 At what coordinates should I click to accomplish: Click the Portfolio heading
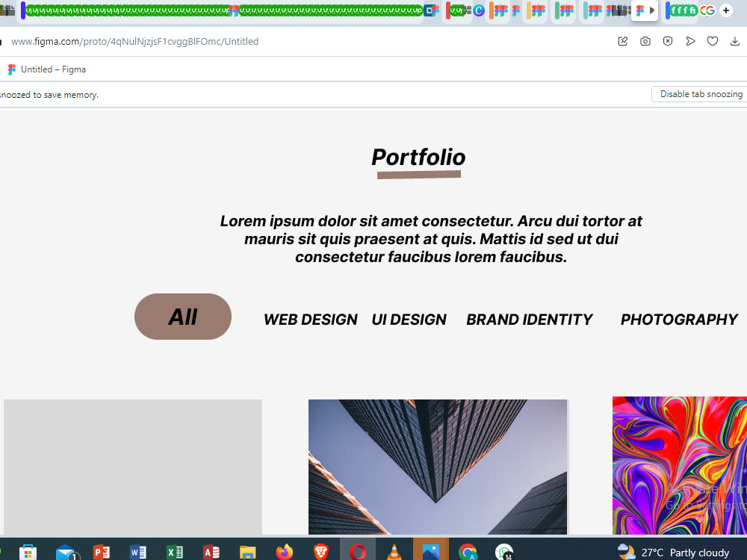click(418, 158)
